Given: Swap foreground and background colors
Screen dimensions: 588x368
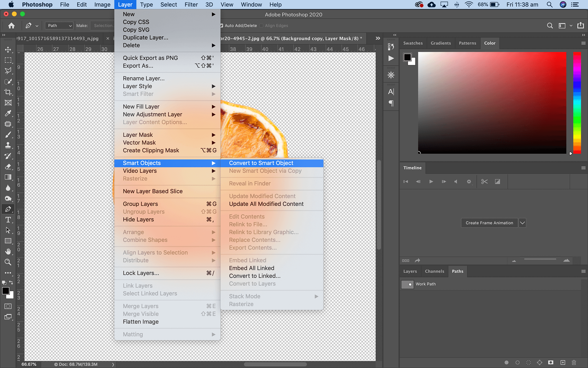Looking at the screenshot, I should [11, 282].
